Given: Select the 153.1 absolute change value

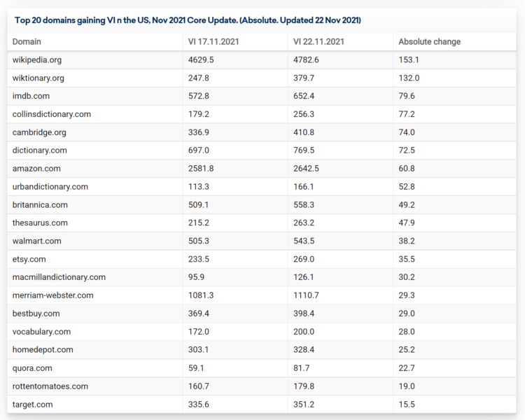Looking at the screenshot, I should pos(409,60).
